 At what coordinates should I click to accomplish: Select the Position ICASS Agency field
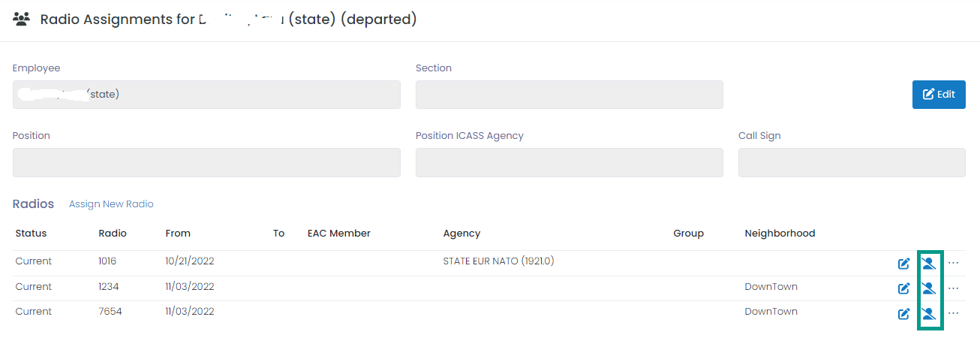pos(570,162)
